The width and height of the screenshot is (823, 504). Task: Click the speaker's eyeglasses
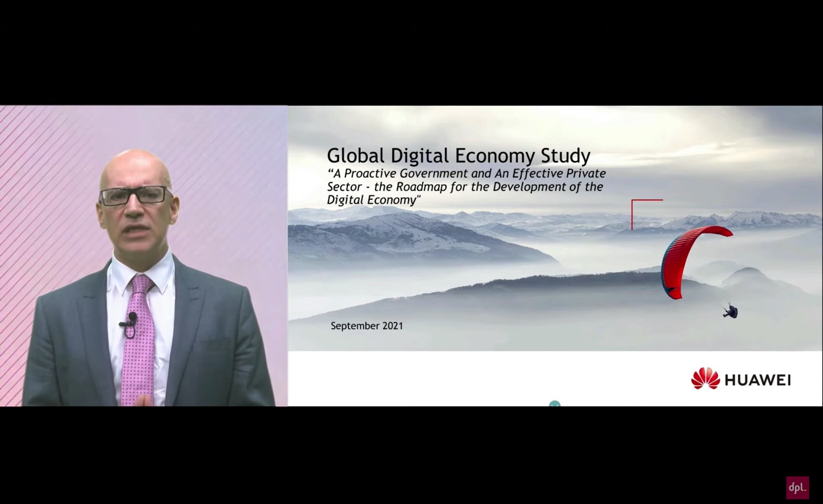tap(136, 195)
